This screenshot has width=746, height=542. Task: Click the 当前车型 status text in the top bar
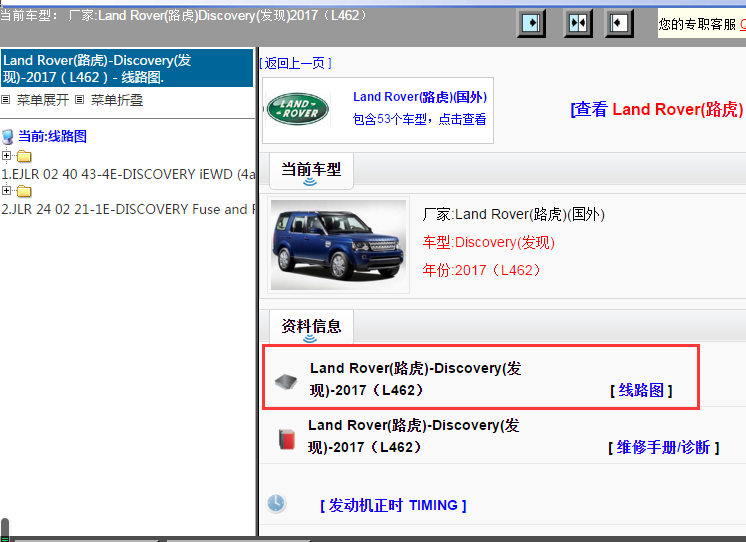[185, 15]
